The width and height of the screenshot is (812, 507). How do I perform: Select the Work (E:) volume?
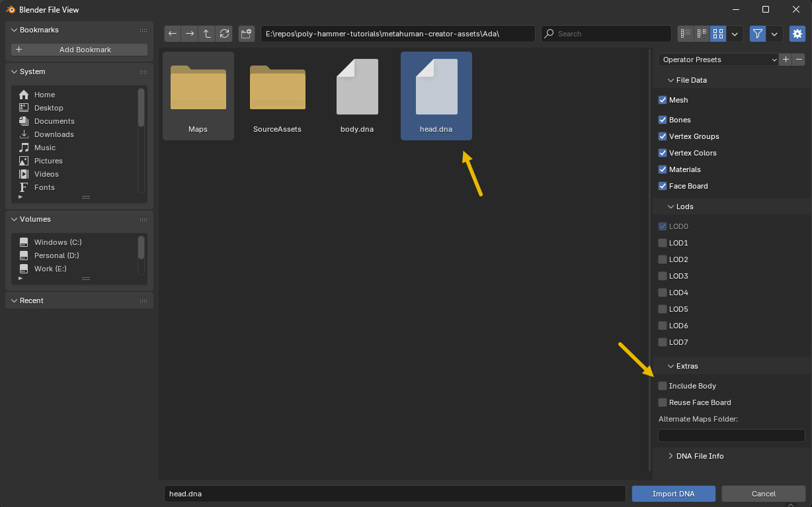click(50, 269)
